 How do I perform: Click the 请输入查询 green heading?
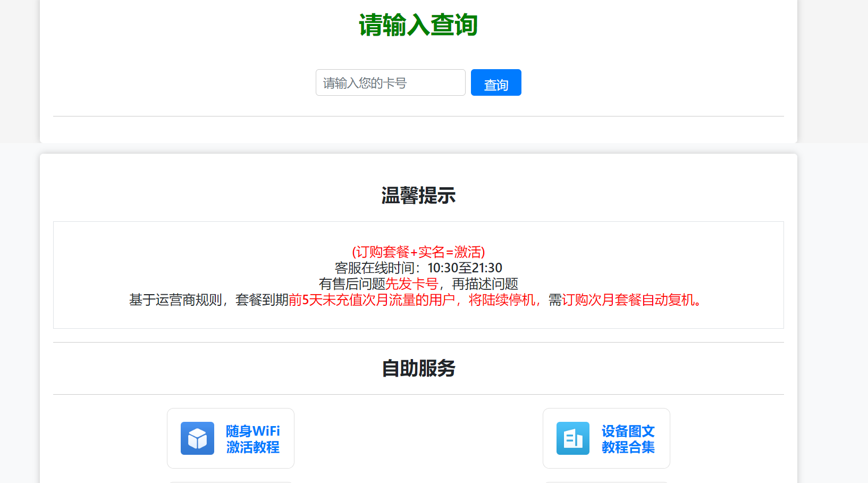coord(418,25)
